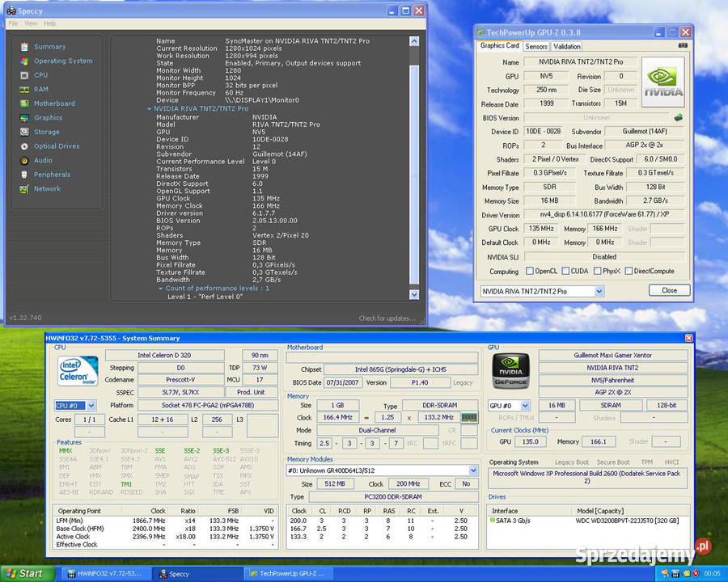Click the Operating System Windows flag icon
Viewport: 728px width, 582px height.
coord(24,61)
